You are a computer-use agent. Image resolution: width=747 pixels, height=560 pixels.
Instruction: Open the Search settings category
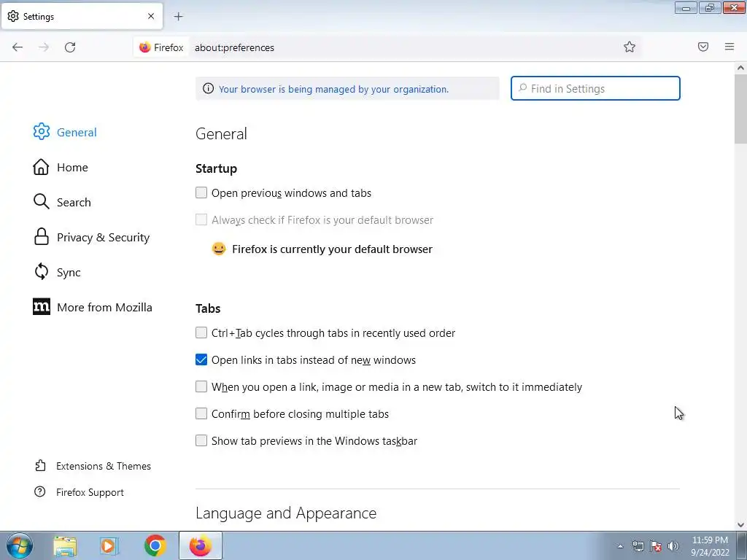[74, 203]
